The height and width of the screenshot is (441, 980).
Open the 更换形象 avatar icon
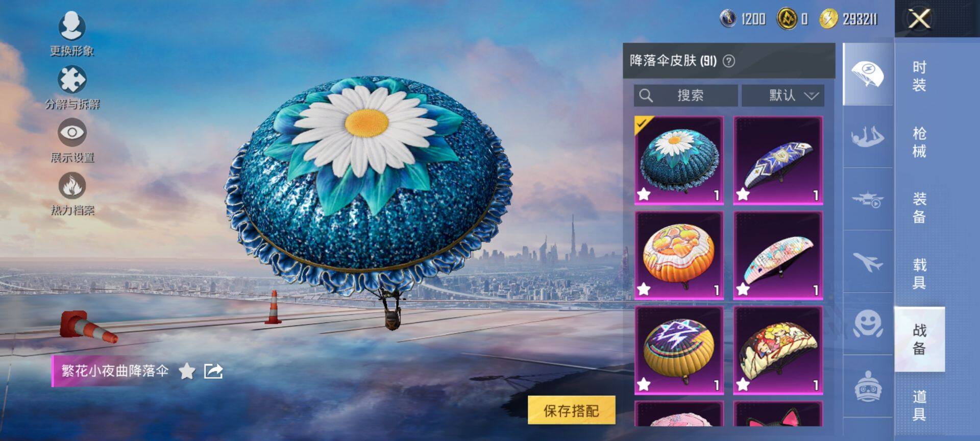point(72,26)
